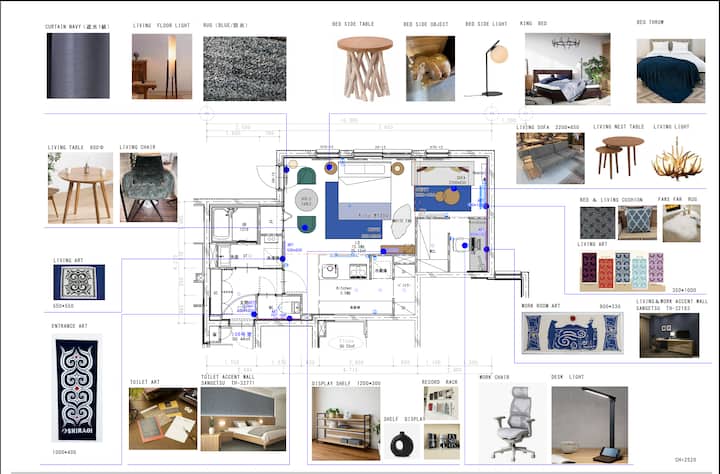720x474 pixels.
Task: Click the 'LIVING CHAIR' label
Action: (138, 147)
